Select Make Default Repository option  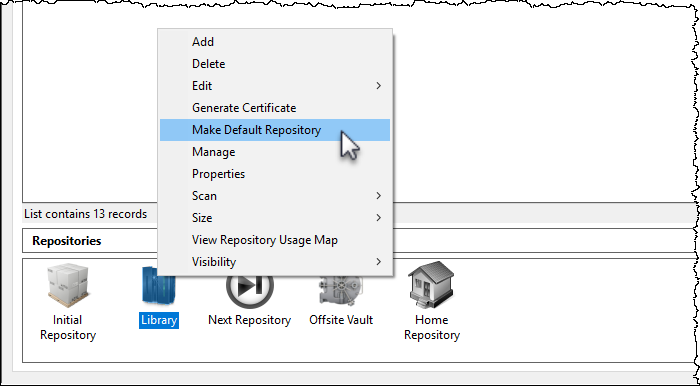pyautogui.click(x=275, y=130)
